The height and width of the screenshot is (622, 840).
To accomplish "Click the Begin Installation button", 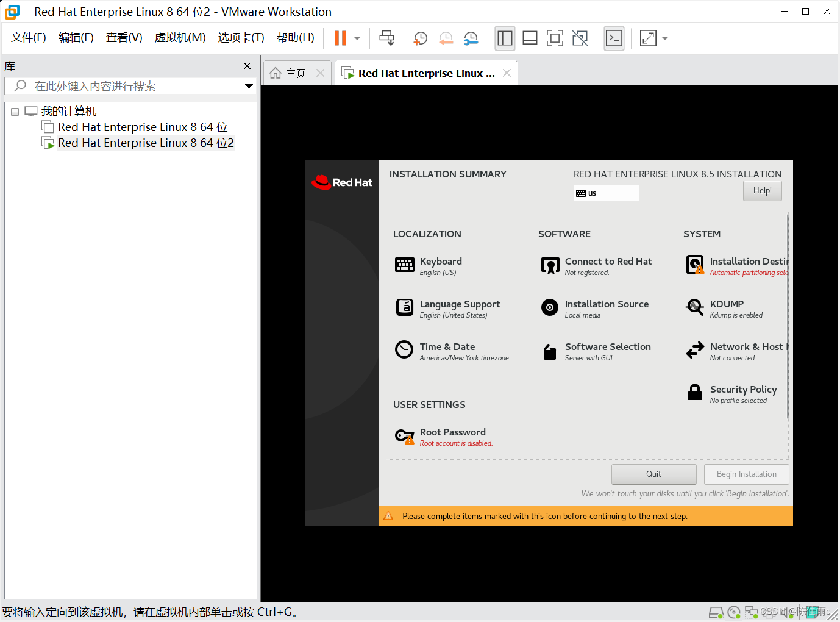I will coord(746,474).
